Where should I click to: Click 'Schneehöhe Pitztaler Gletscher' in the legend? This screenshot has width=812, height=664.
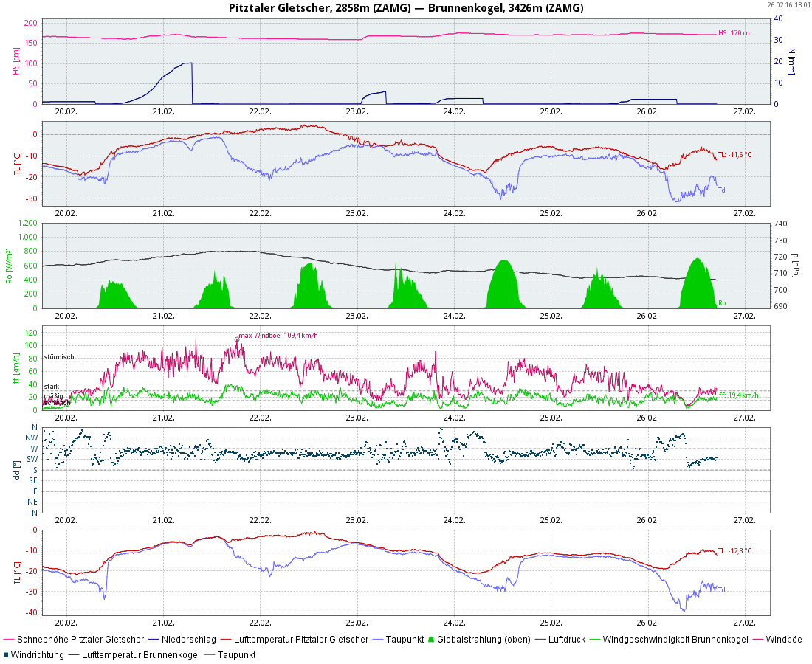[80, 640]
